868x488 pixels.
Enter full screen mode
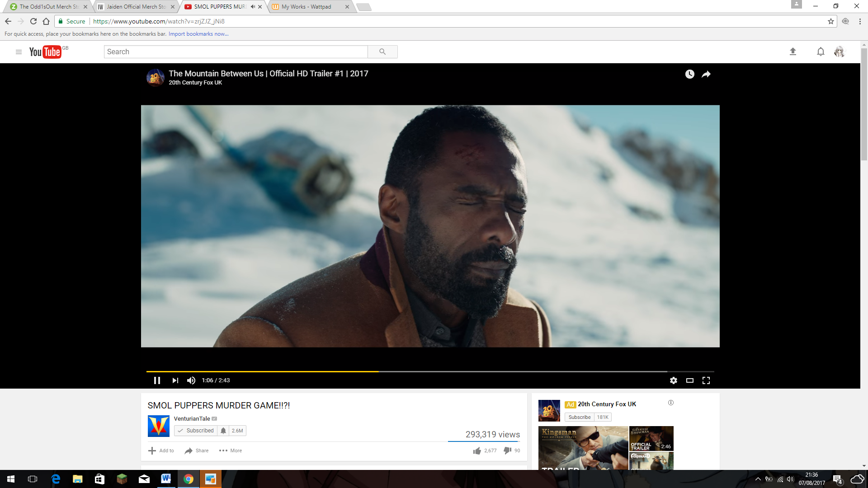click(706, 380)
